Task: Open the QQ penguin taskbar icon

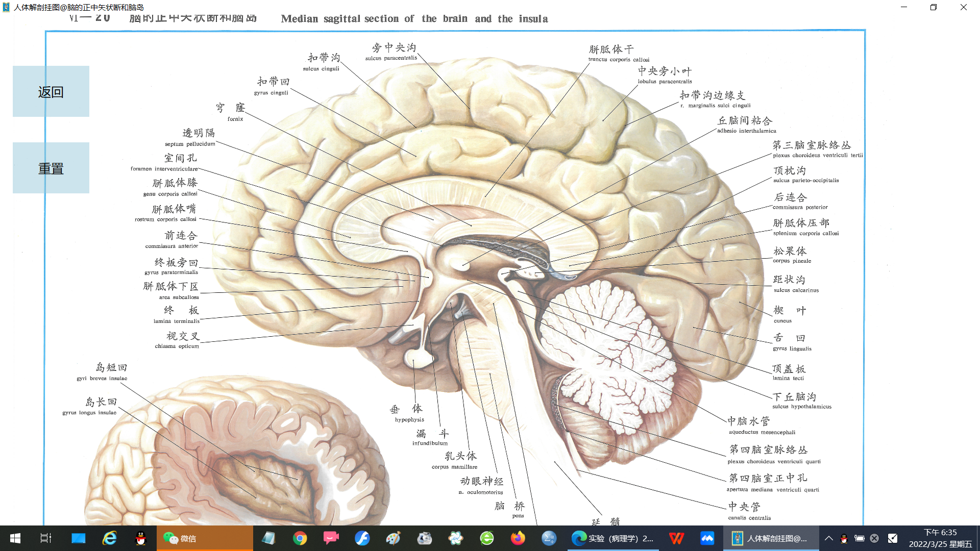Action: pos(140,538)
